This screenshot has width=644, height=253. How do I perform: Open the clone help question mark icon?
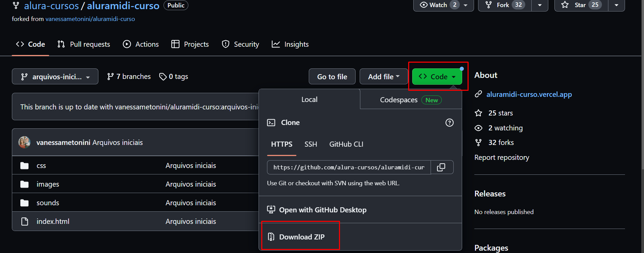coord(450,123)
